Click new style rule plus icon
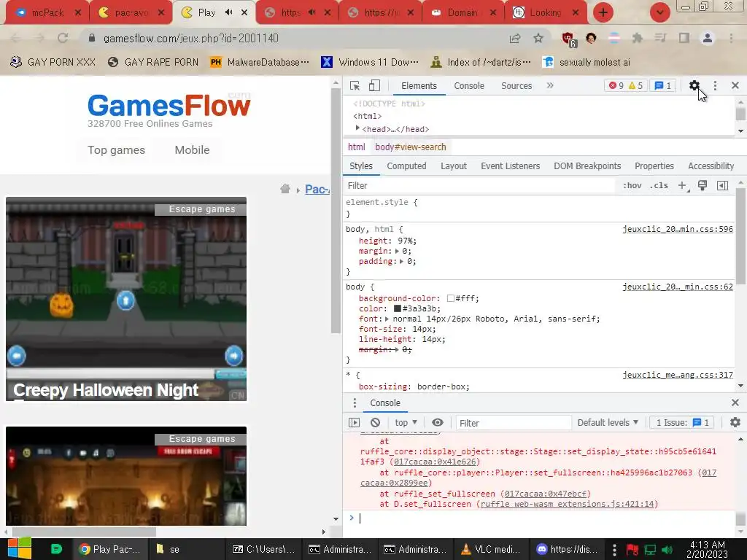Image resolution: width=747 pixels, height=560 pixels. tap(683, 186)
